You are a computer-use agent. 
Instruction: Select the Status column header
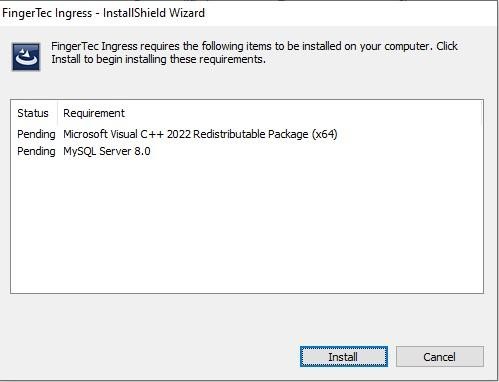click(33, 113)
